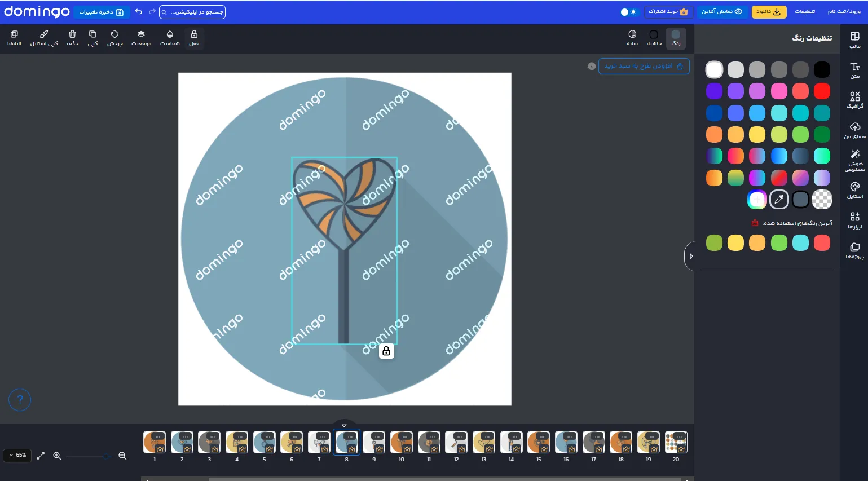Toggle the Lock (قفل) toolbar button
The height and width of the screenshot is (481, 868).
pyautogui.click(x=194, y=38)
